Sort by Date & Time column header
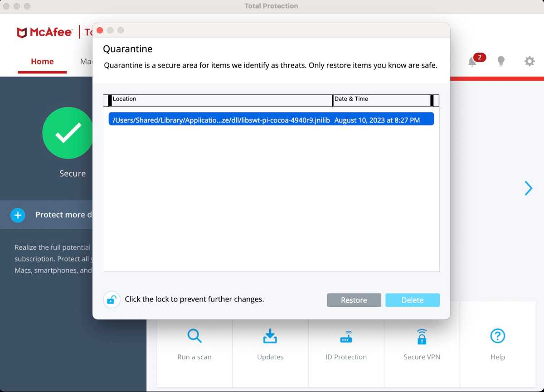 [382, 100]
